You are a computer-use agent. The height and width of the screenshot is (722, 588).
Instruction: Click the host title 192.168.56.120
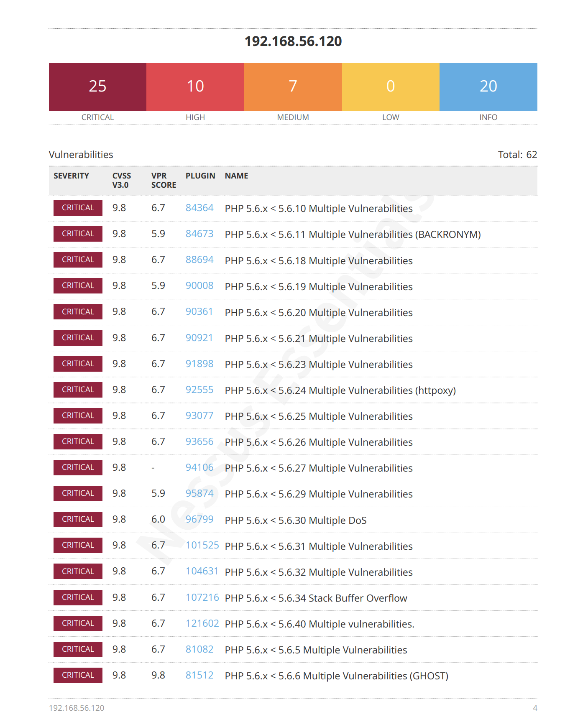[x=293, y=41]
